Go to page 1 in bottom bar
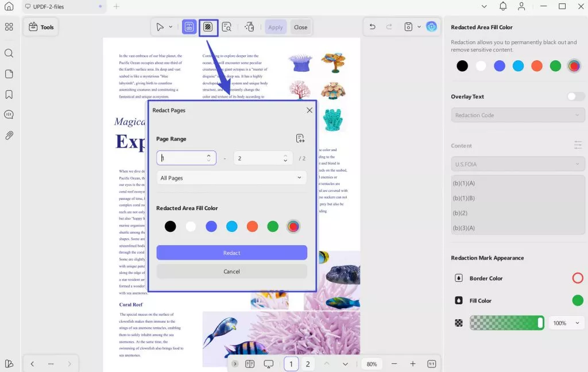Image resolution: width=588 pixels, height=372 pixels. coord(291,364)
